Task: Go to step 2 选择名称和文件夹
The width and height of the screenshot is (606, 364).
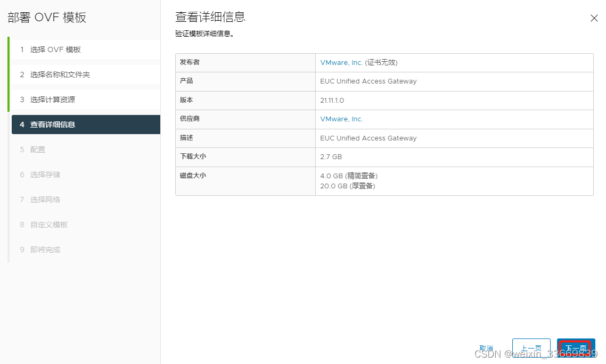Action: click(86, 75)
